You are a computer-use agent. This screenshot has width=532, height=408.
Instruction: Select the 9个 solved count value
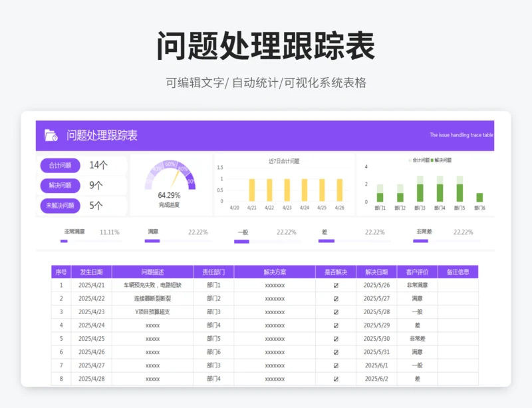point(96,185)
